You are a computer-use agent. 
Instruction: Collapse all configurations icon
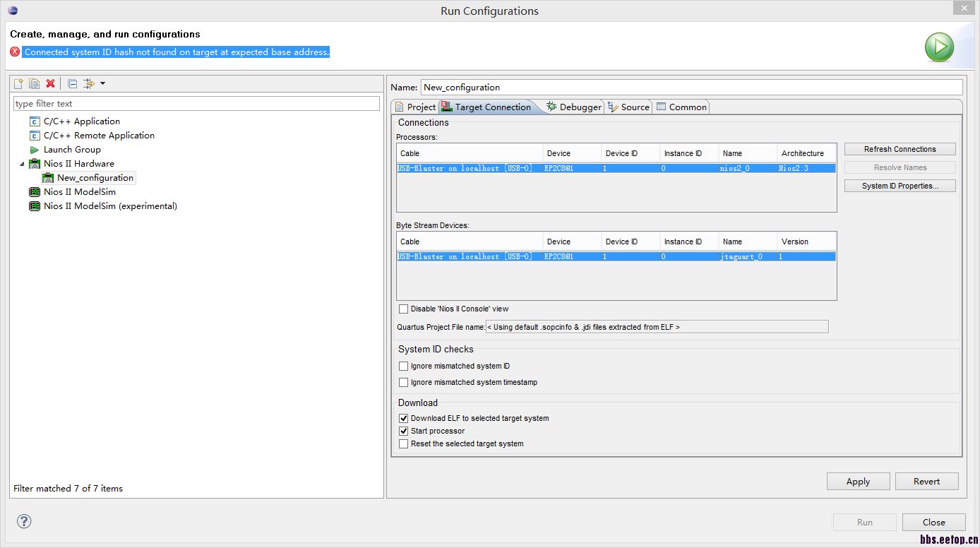point(72,83)
